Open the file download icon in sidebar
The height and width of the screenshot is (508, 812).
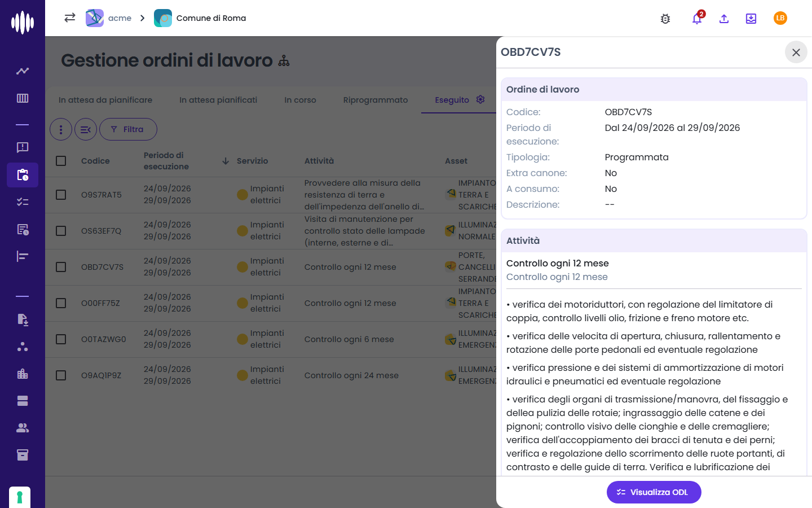[x=23, y=319]
